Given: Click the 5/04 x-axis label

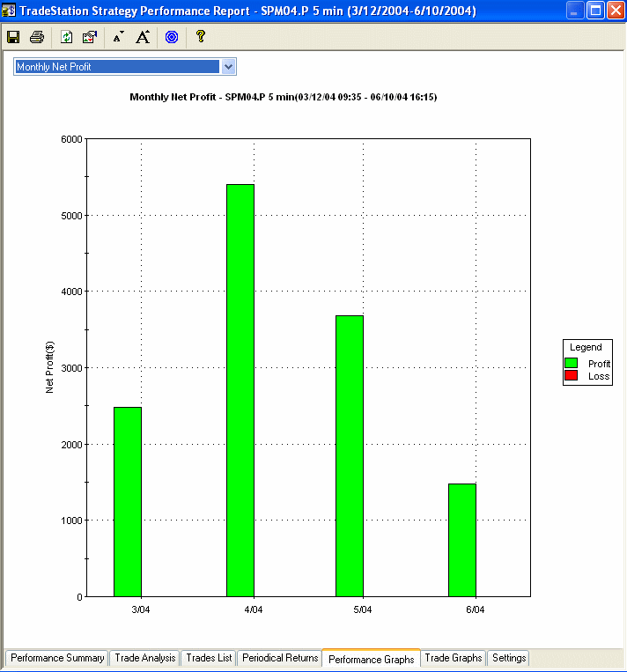Looking at the screenshot, I should (363, 609).
